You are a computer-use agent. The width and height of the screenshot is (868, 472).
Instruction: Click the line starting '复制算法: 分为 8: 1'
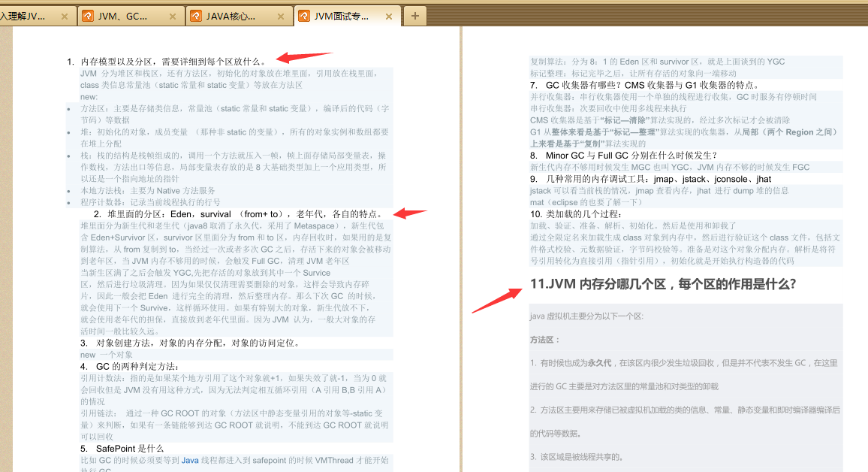click(x=657, y=62)
